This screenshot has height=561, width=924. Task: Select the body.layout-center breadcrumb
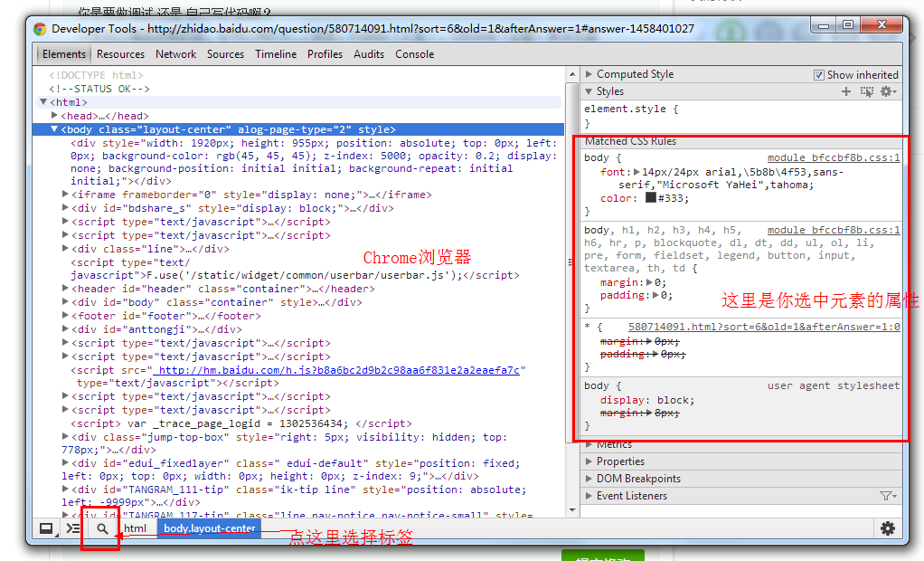point(209,528)
